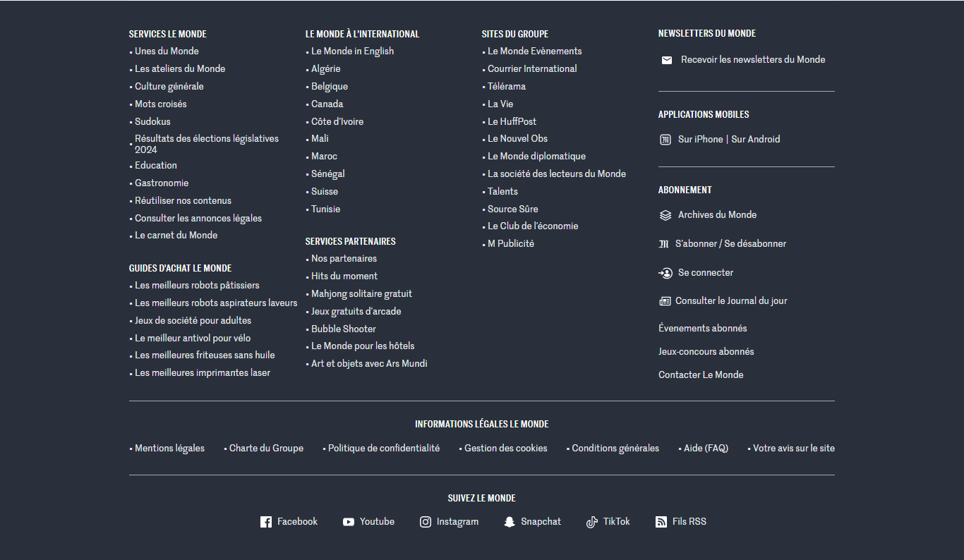The width and height of the screenshot is (964, 560).
Task: Visit Courrier International site
Action: [x=532, y=69]
